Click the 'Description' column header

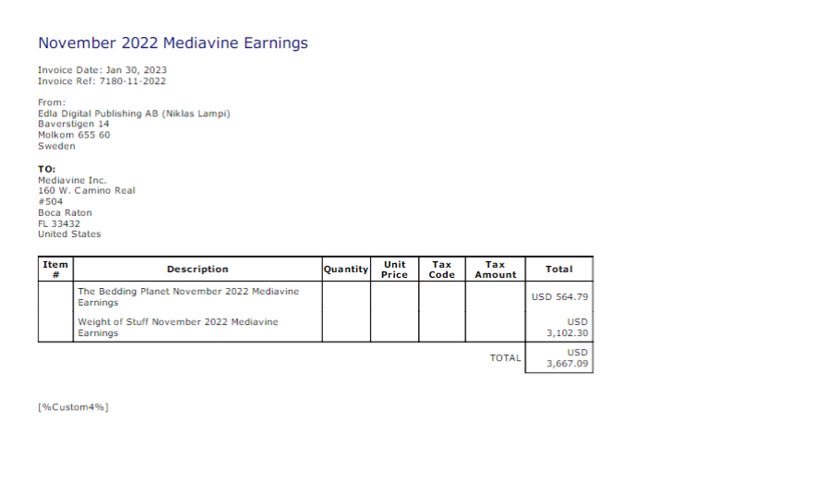(198, 269)
